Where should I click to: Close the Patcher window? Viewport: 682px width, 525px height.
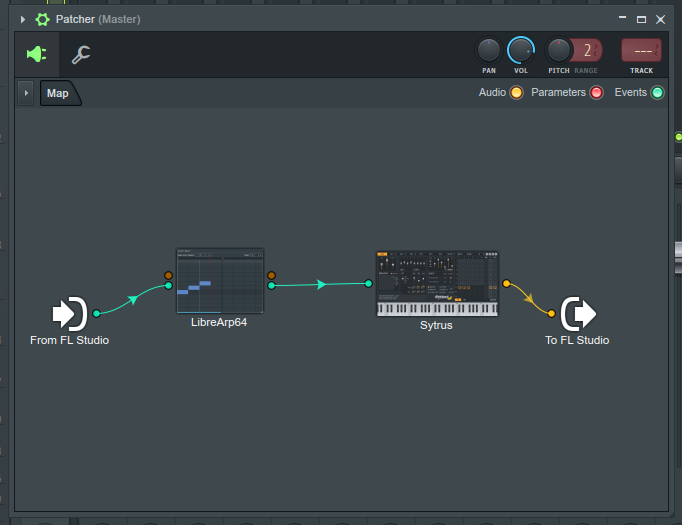click(660, 20)
